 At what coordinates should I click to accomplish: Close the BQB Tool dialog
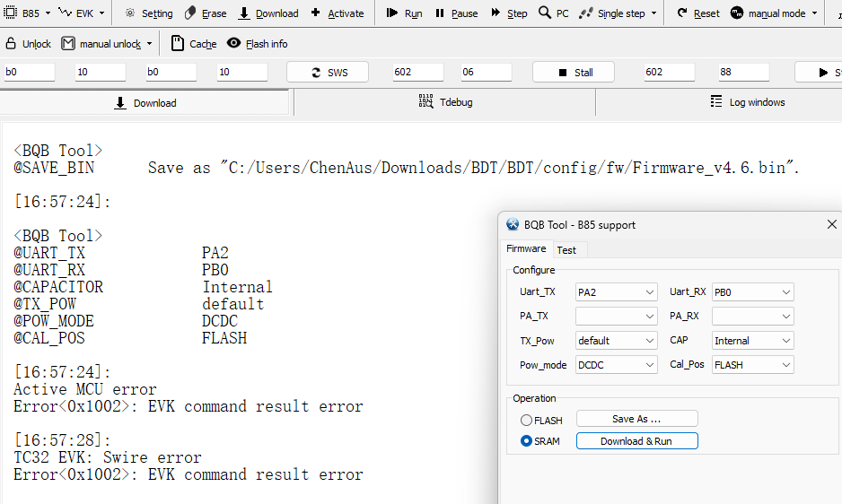[832, 224]
